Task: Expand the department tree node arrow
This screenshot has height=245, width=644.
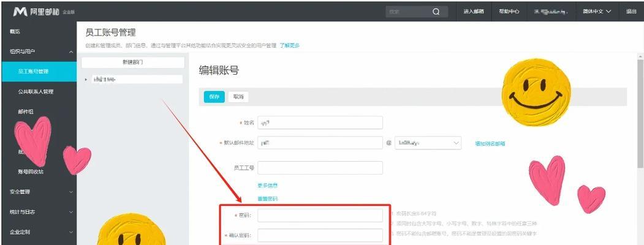Action: [86, 79]
